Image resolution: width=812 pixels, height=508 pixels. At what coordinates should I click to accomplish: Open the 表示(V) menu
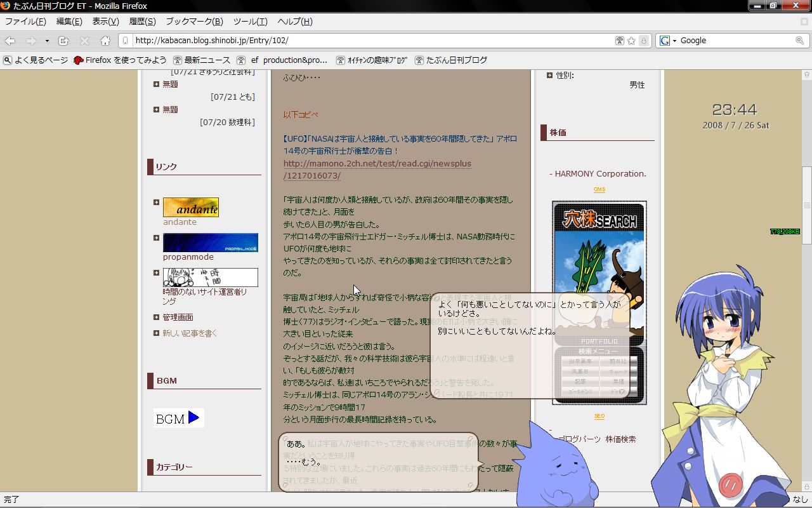pos(105,22)
